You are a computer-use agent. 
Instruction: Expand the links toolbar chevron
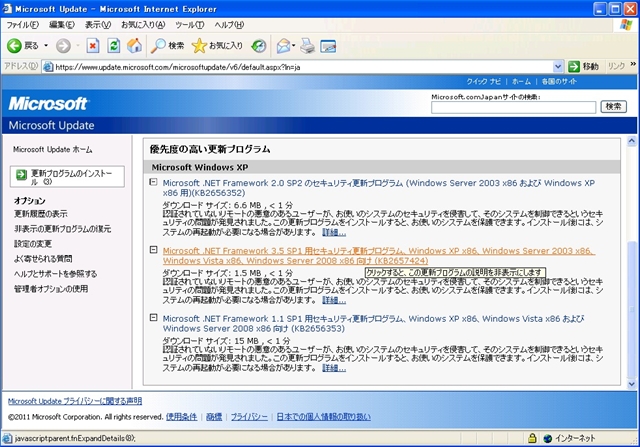[x=633, y=64]
